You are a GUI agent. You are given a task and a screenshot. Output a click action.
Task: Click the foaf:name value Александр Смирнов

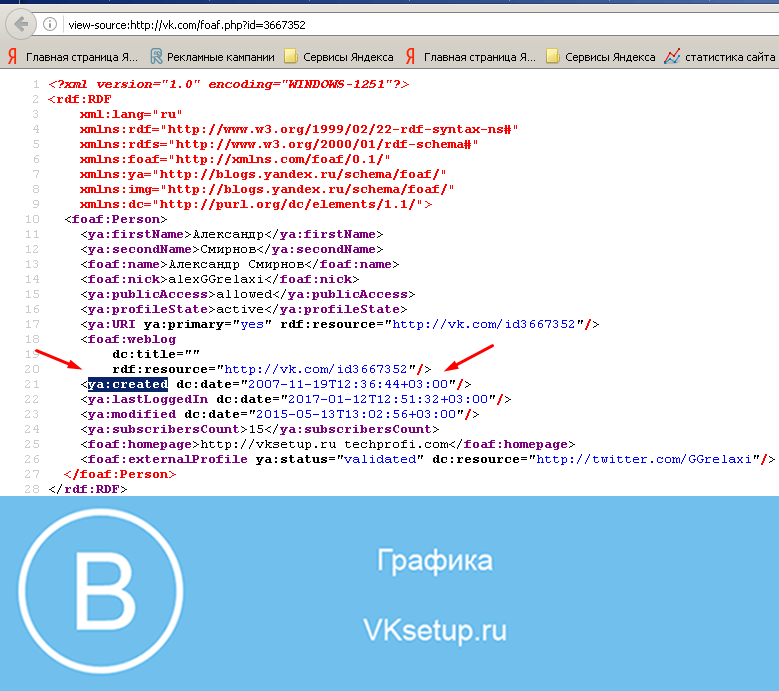pyautogui.click(x=236, y=264)
